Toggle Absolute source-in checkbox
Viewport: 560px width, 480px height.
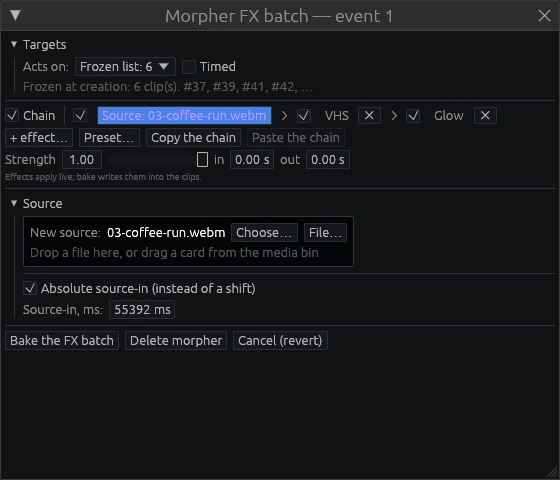coord(30,288)
